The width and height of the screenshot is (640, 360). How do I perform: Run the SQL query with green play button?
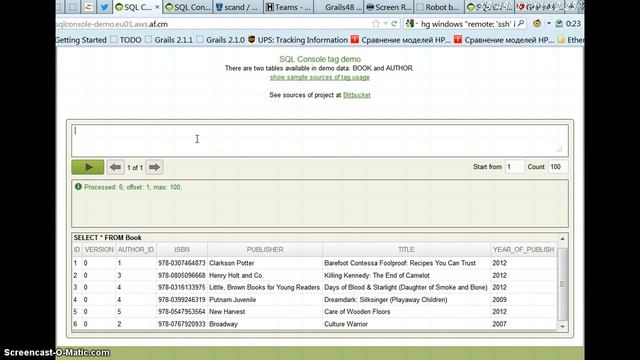(88, 167)
